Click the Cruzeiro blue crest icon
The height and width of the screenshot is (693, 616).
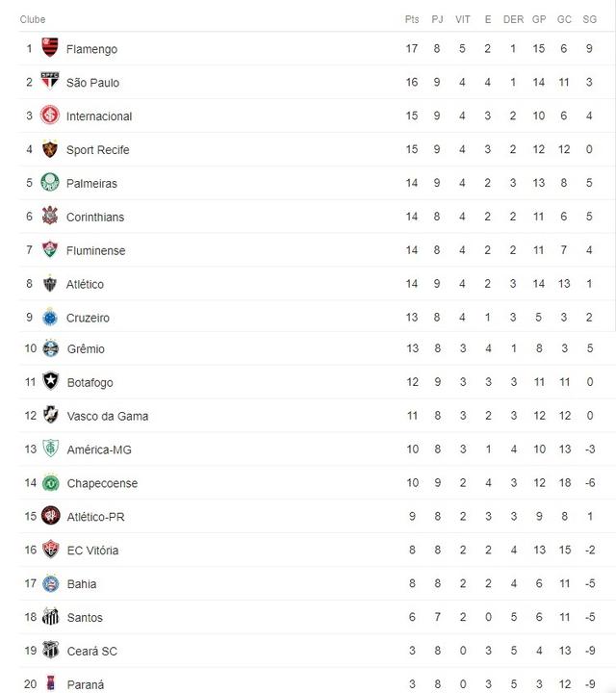(x=50, y=317)
